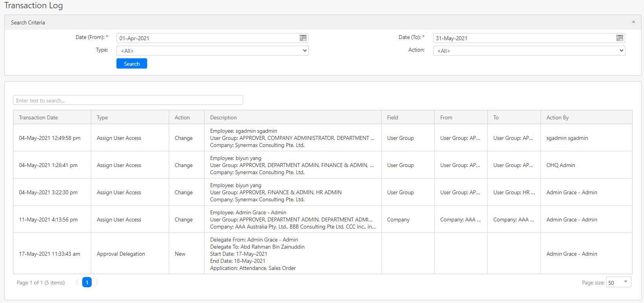Screen dimensions: 644x303
Task: Go to the next page arrow
Action: 97,282
